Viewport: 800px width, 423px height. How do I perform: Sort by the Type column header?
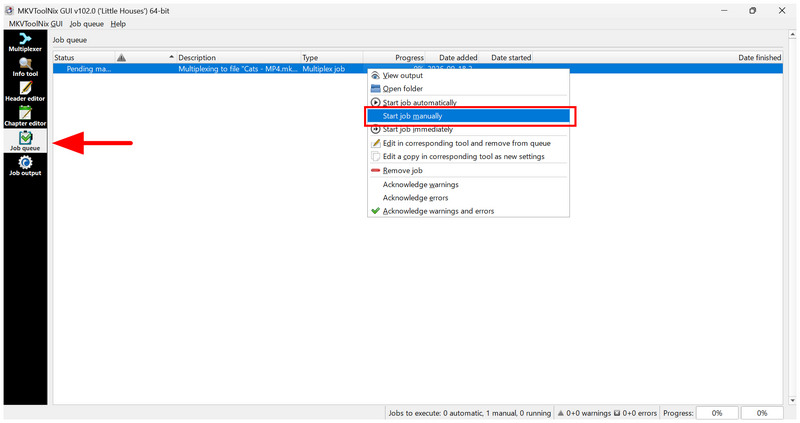[x=332, y=58]
